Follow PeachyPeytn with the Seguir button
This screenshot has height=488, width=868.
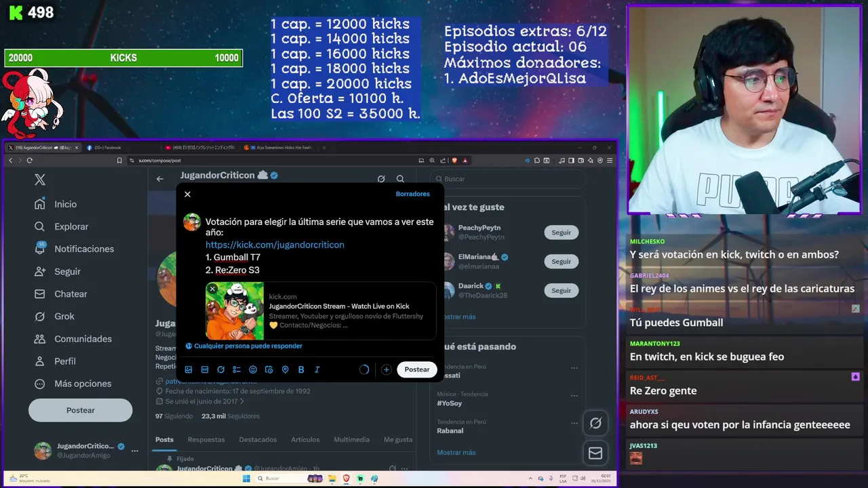(x=561, y=232)
